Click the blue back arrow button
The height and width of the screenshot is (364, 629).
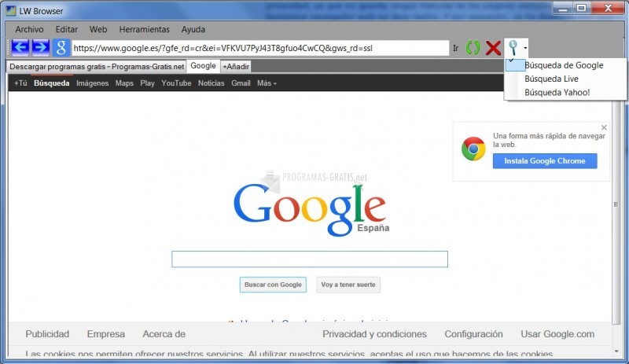(x=20, y=48)
